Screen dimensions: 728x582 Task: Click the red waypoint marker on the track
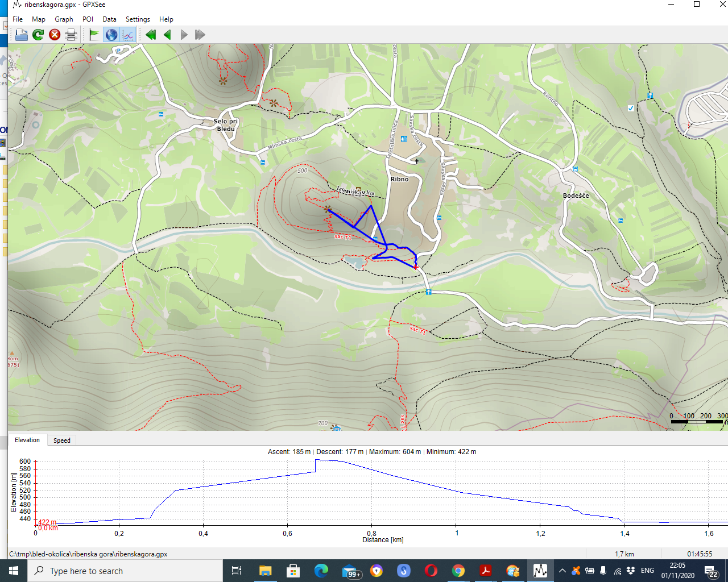(x=416, y=267)
